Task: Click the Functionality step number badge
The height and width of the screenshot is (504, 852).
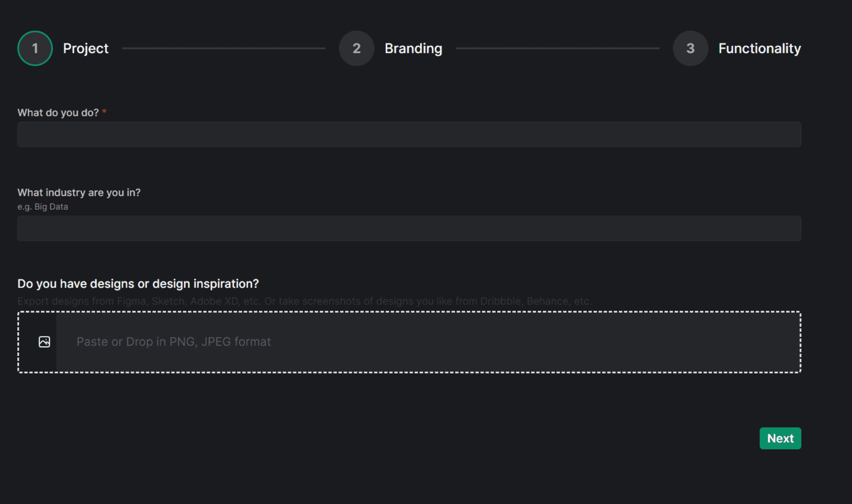Action: click(x=690, y=48)
